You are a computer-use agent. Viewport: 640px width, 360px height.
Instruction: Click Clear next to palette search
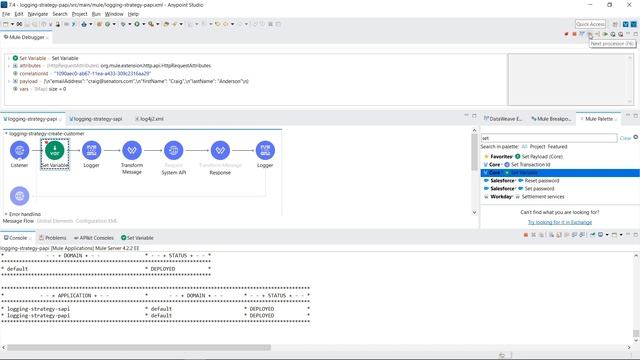pos(625,138)
